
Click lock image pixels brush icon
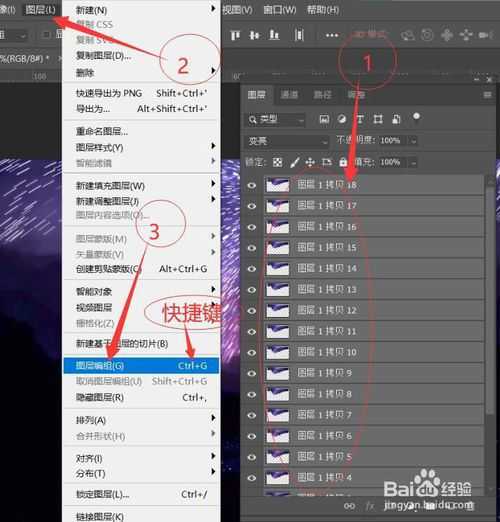pos(294,162)
